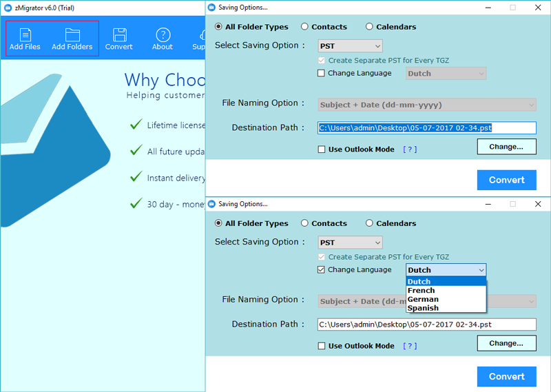Viewport: 551px width, 392px height.
Task: Click the Convert toolbar save icon
Action: pyautogui.click(x=119, y=39)
